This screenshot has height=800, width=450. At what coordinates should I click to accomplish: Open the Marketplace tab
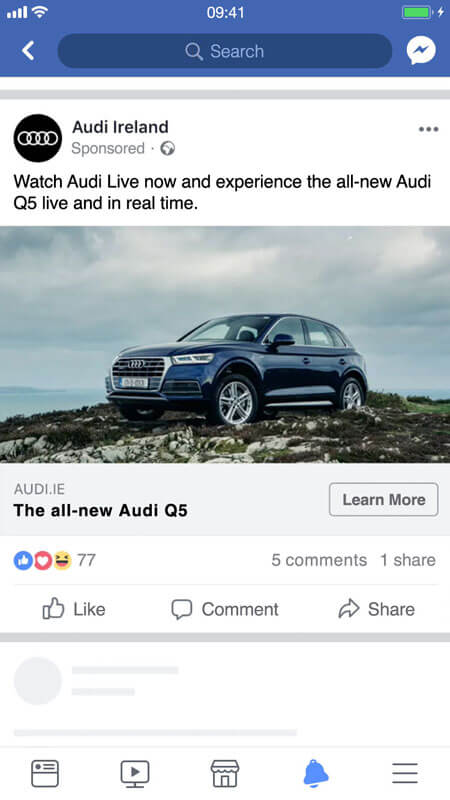coord(225,773)
